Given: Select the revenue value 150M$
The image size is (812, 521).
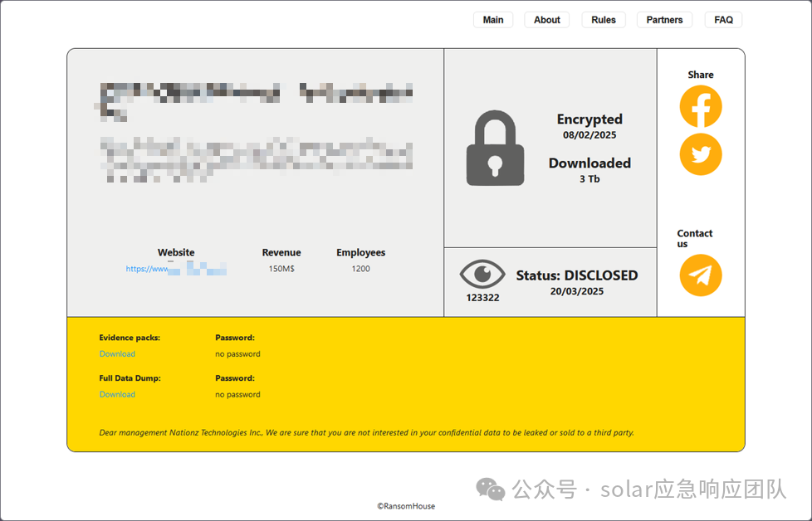Looking at the screenshot, I should pyautogui.click(x=281, y=269).
